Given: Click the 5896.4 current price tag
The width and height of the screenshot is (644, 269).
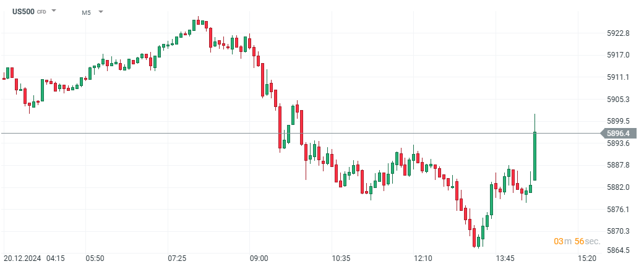Looking at the screenshot, I should click(619, 133).
